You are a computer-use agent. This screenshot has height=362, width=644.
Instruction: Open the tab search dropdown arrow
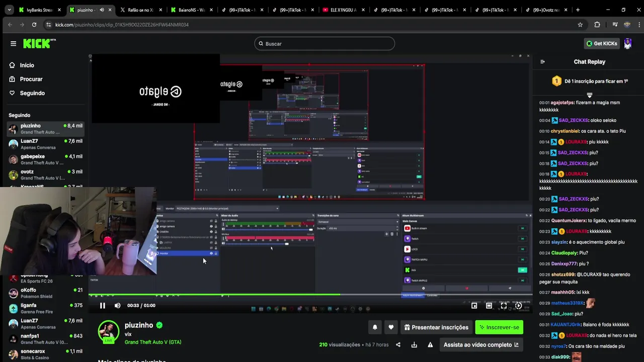click(x=9, y=10)
